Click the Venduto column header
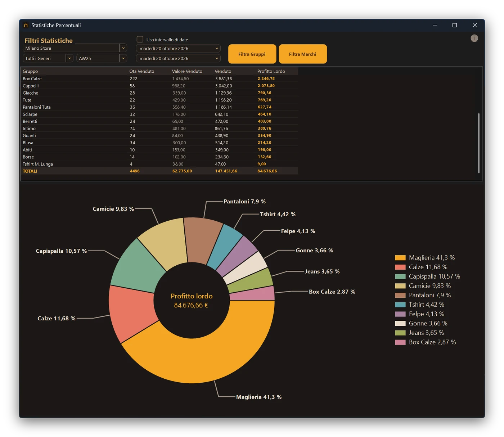Screen dimensions: 504x437 coord(223,71)
